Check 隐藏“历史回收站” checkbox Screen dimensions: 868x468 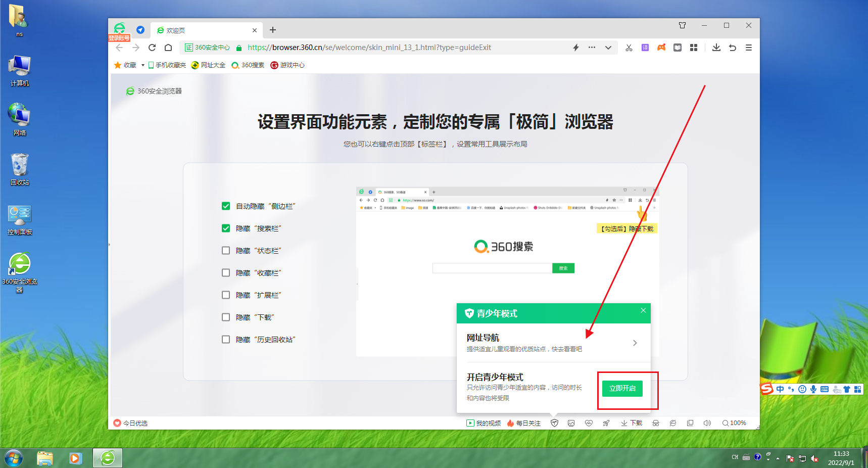tap(226, 339)
